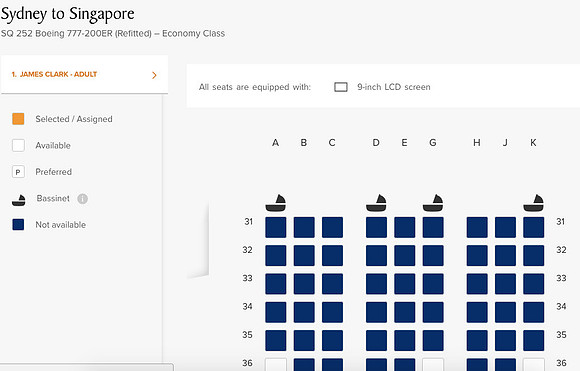This screenshot has width=580, height=371.
Task: Click column header letter K
Action: pos(533,143)
